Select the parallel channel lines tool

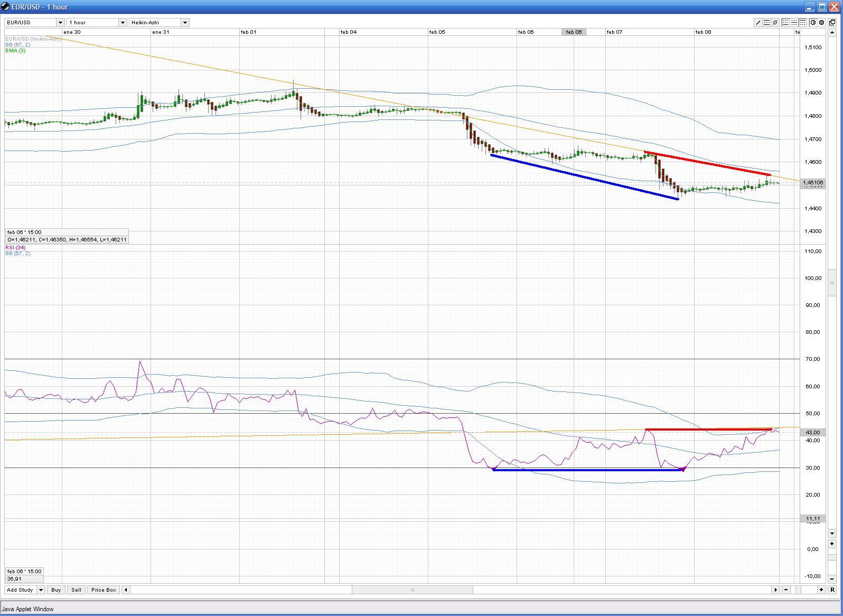click(766, 23)
